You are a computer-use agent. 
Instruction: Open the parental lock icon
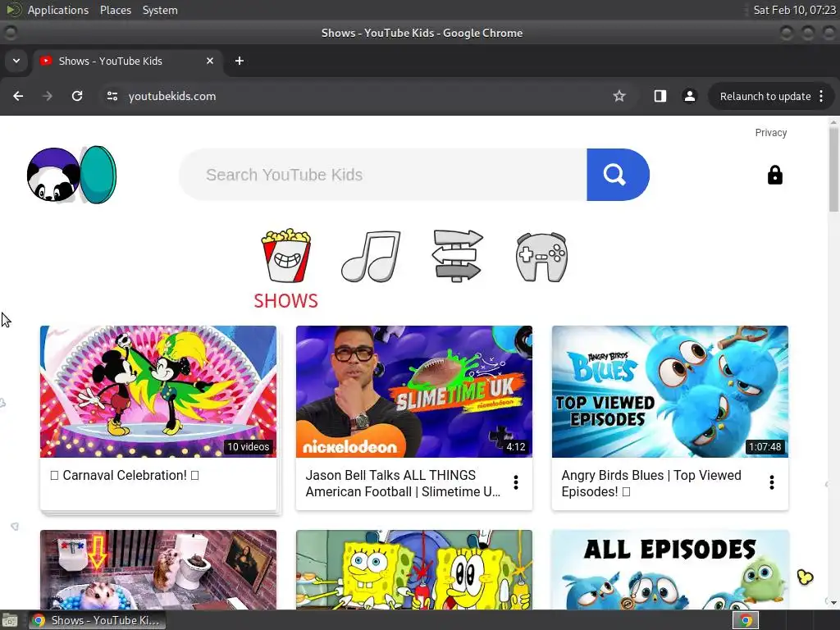point(774,175)
